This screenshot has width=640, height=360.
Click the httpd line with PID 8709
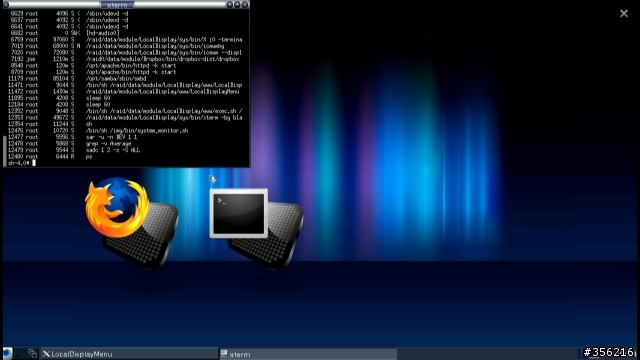coord(92,72)
